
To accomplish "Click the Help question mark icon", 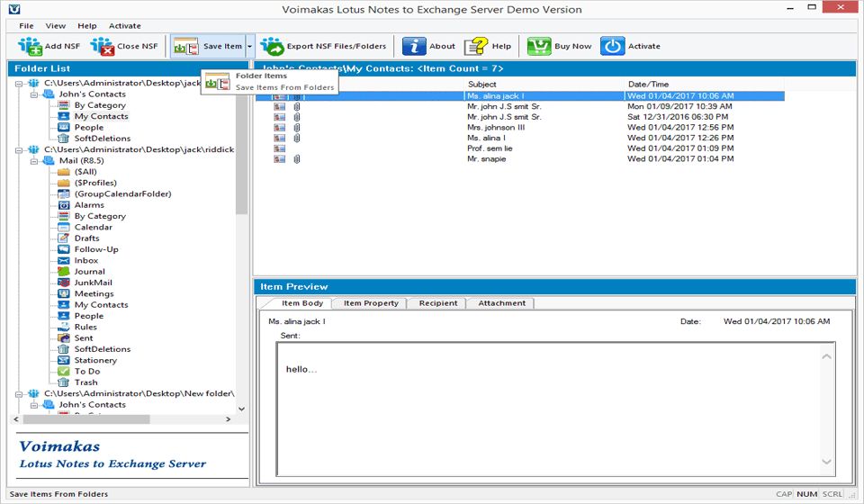I will (x=476, y=46).
